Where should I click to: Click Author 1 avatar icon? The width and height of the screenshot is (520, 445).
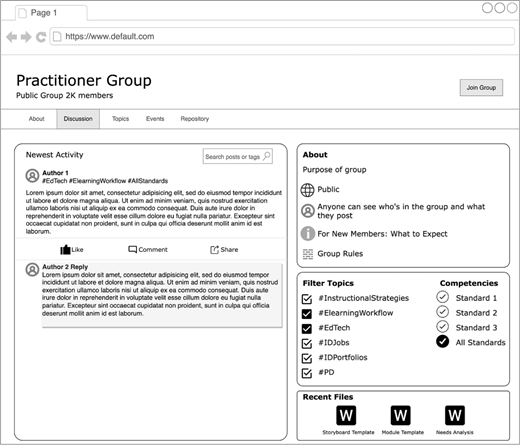point(32,176)
